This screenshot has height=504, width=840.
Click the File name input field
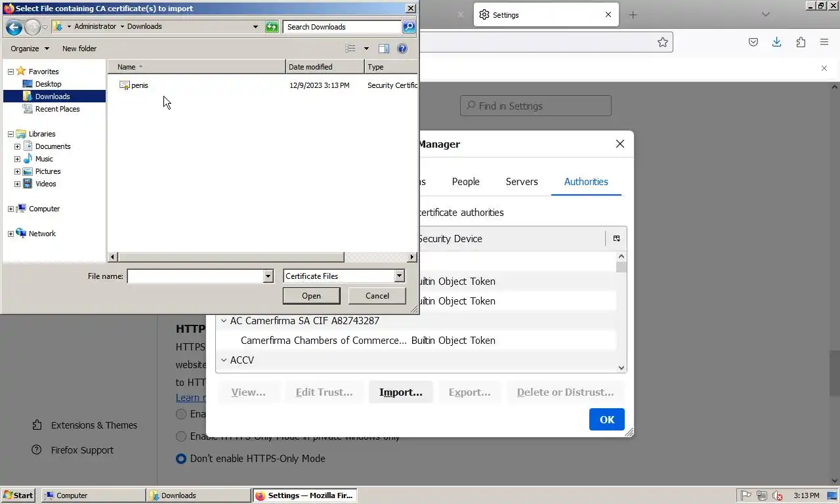tap(195, 276)
